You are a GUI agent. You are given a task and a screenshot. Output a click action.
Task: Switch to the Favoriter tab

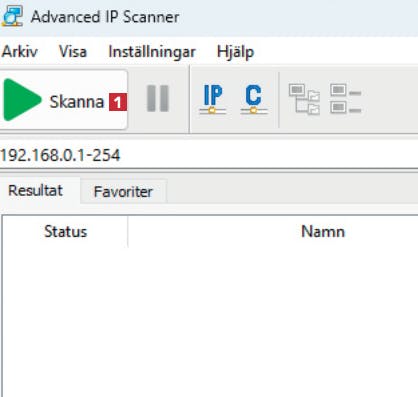123,192
